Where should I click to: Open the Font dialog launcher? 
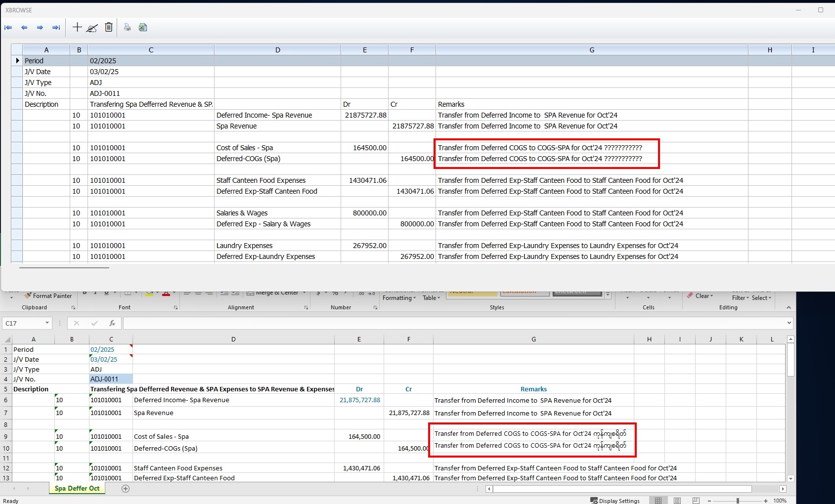pyautogui.click(x=176, y=308)
